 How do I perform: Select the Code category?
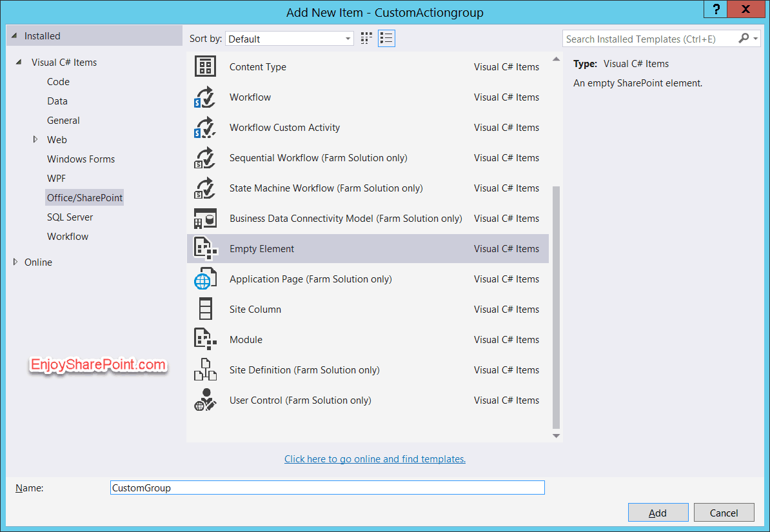tap(58, 81)
